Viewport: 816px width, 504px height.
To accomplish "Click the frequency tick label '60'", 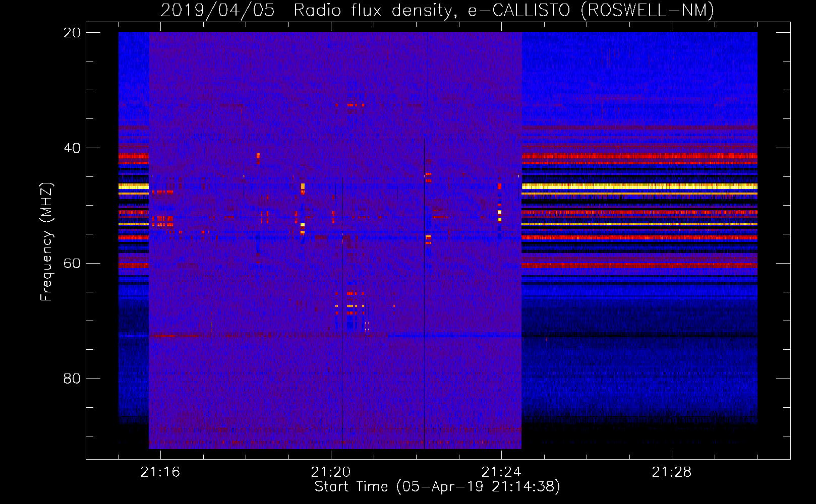I will pos(72,264).
